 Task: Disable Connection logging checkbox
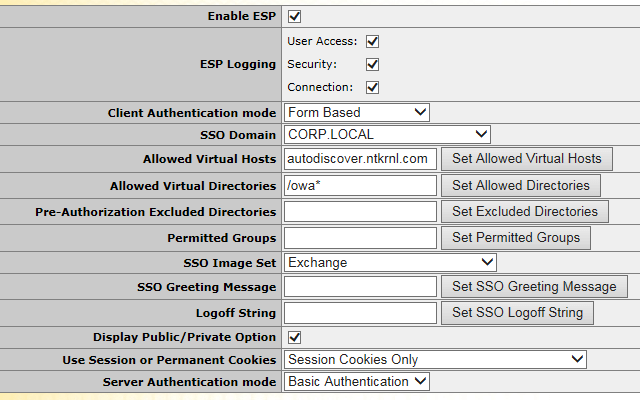click(373, 87)
